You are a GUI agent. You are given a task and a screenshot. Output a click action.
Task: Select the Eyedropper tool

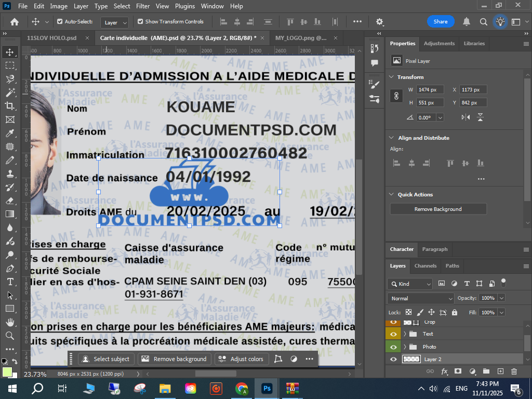coord(9,134)
